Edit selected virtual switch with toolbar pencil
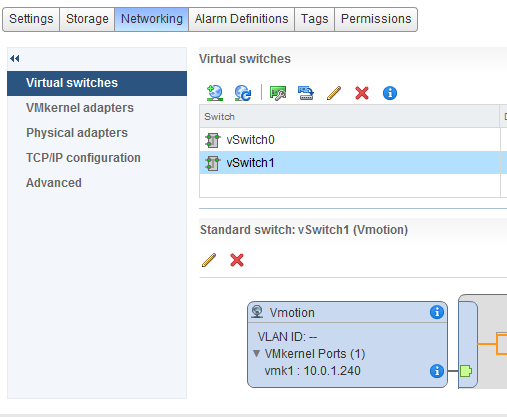Image resolution: width=507 pixels, height=417 pixels. [334, 93]
